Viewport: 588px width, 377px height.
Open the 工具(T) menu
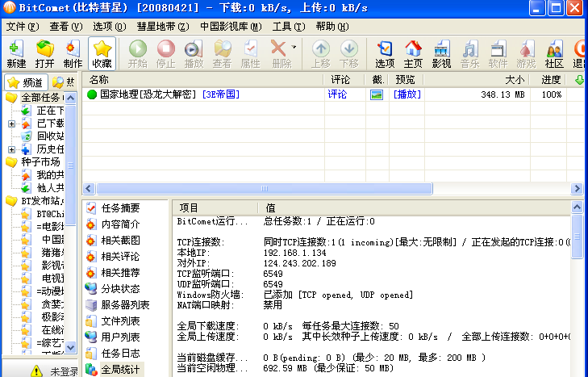click(289, 27)
